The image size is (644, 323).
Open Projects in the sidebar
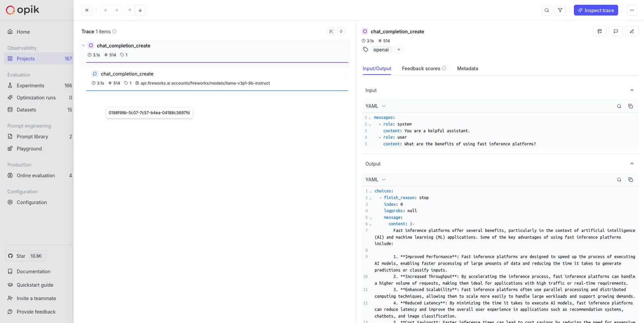pos(39,58)
